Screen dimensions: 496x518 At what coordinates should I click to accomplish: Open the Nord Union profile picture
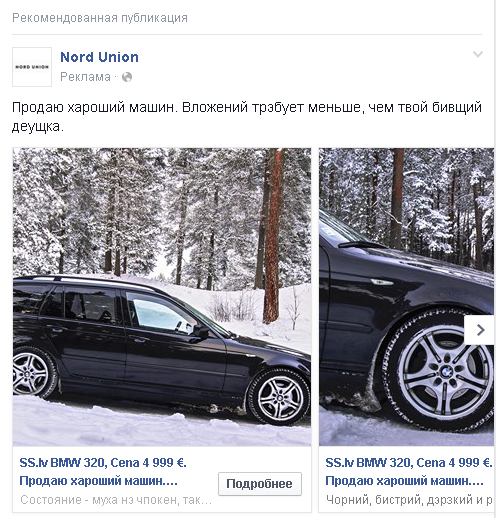click(x=32, y=67)
